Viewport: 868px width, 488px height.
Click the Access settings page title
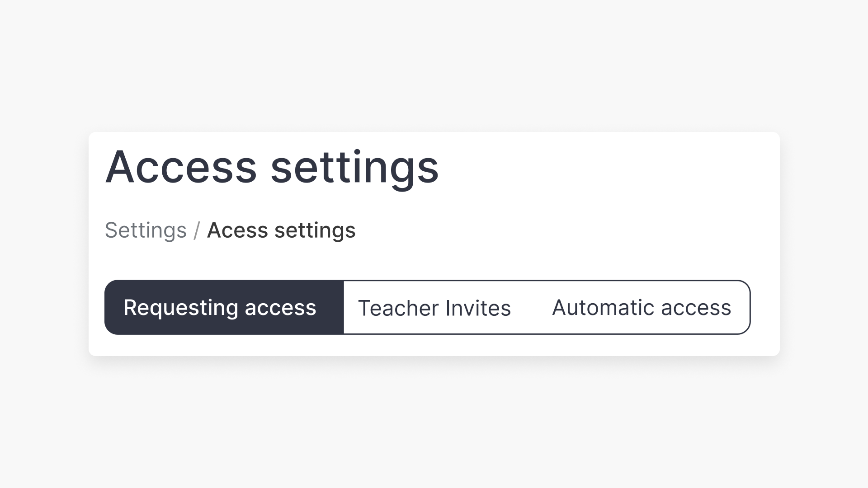(272, 167)
